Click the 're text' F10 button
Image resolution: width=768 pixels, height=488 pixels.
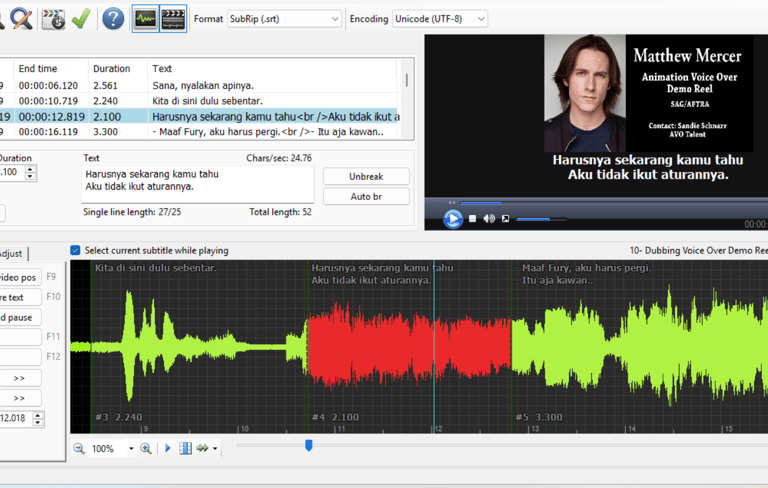pos(20,297)
